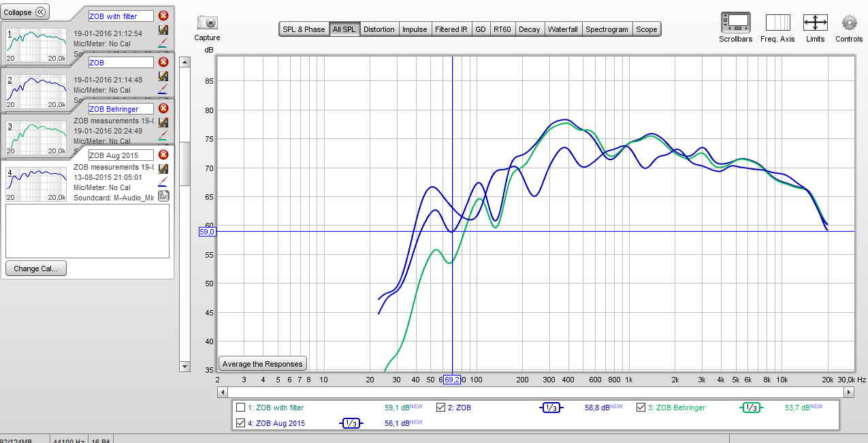
Task: Open the GD tab
Action: coord(481,29)
